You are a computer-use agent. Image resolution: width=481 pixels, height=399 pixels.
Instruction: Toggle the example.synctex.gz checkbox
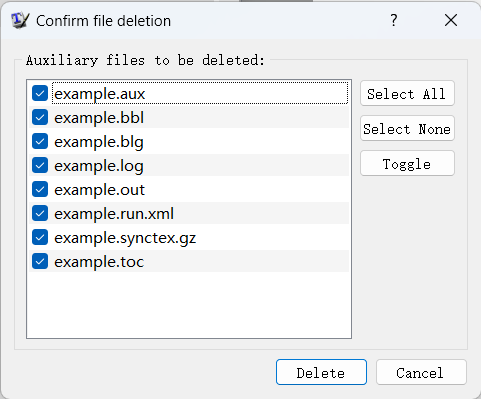[x=40, y=237]
